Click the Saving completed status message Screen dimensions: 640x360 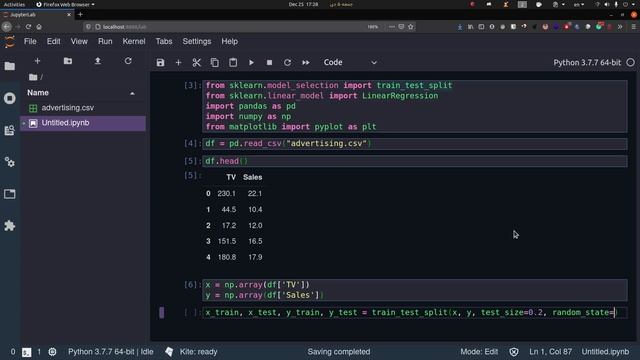[x=339, y=352]
